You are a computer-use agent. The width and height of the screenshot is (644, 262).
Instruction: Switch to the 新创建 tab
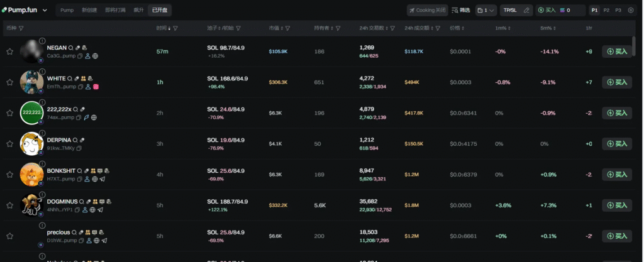[89, 10]
